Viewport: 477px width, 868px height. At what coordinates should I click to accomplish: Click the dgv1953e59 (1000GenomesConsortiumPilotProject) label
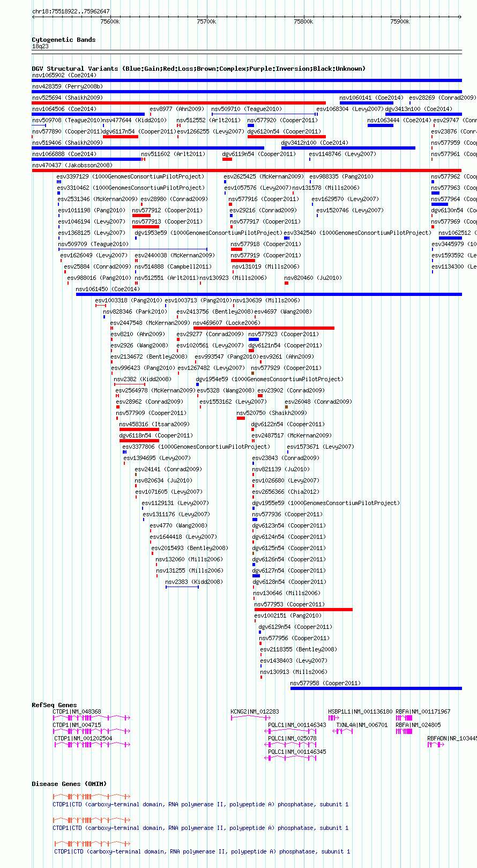pyautogui.click(x=208, y=233)
